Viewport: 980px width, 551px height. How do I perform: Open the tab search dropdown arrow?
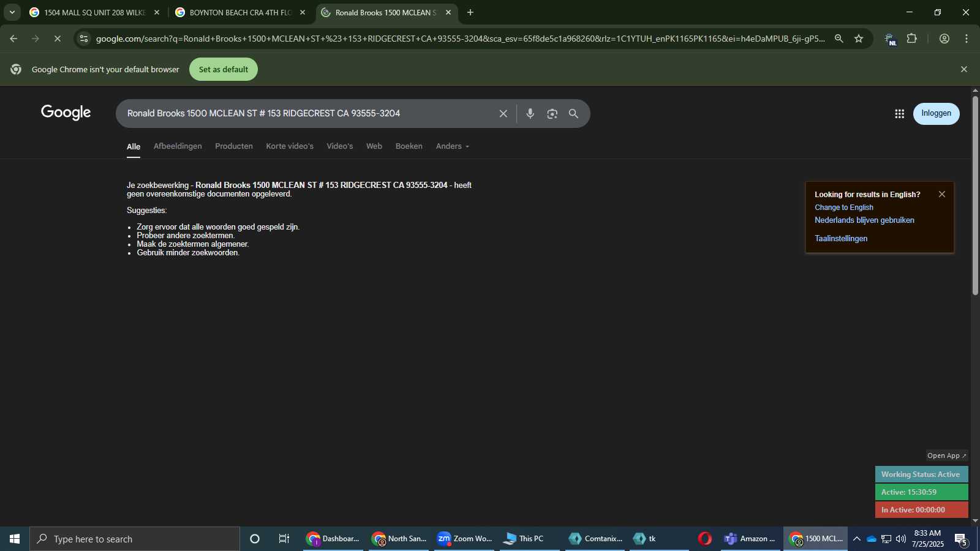[12, 12]
